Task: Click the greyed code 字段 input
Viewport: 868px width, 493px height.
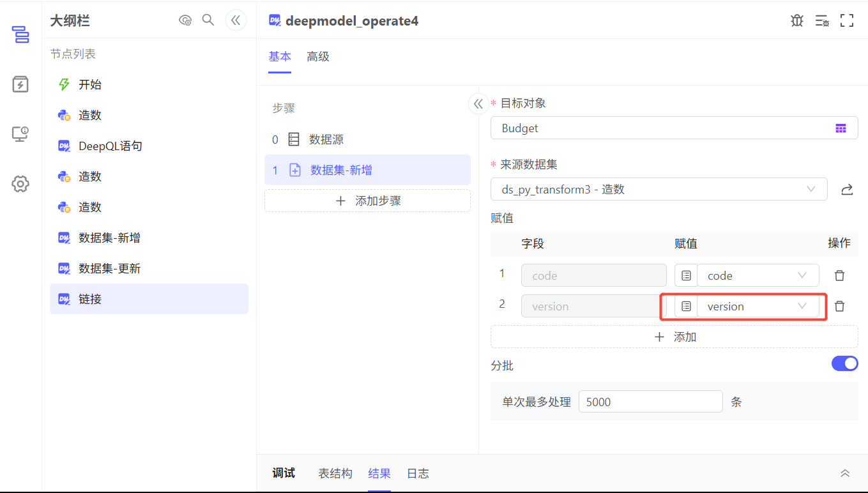Action: (x=594, y=276)
